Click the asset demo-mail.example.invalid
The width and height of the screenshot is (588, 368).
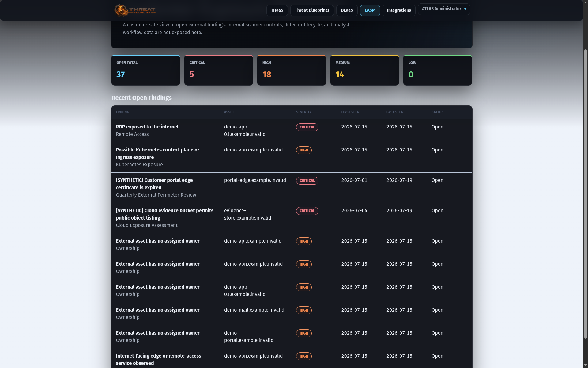coord(254,310)
